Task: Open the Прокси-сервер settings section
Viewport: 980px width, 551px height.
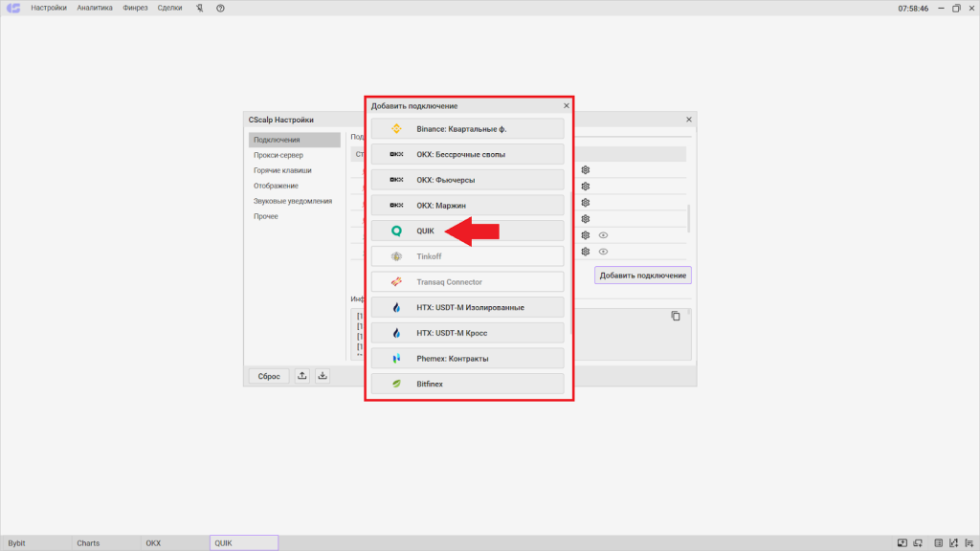Action: 278,155
